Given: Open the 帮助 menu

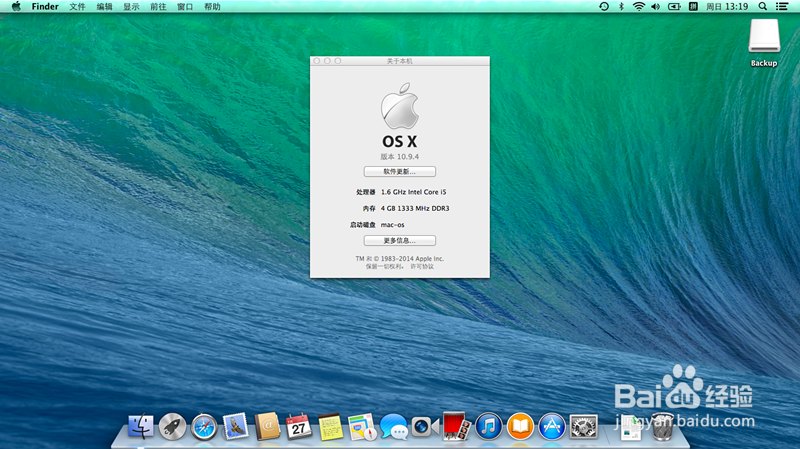Looking at the screenshot, I should (x=212, y=7).
